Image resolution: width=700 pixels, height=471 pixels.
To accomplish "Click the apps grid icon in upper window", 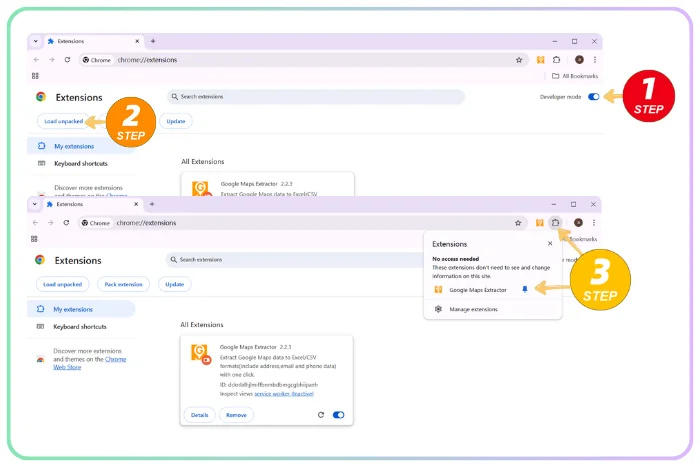I will 35,75.
